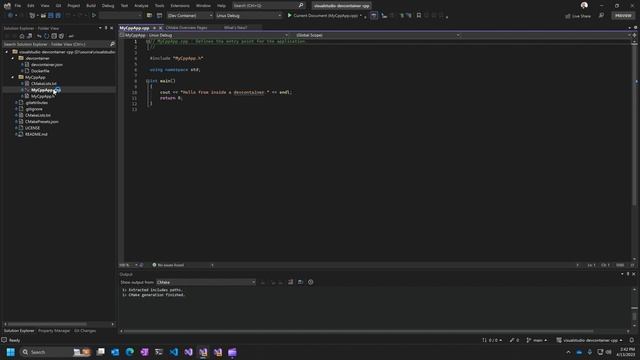
Task: Select Dockerfile in the tree
Action: pyautogui.click(x=40, y=71)
